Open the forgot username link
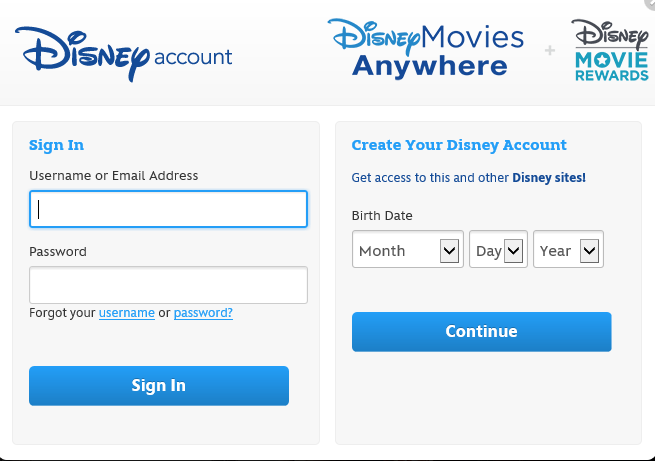Screen dimensions: 655x461 [126, 313]
